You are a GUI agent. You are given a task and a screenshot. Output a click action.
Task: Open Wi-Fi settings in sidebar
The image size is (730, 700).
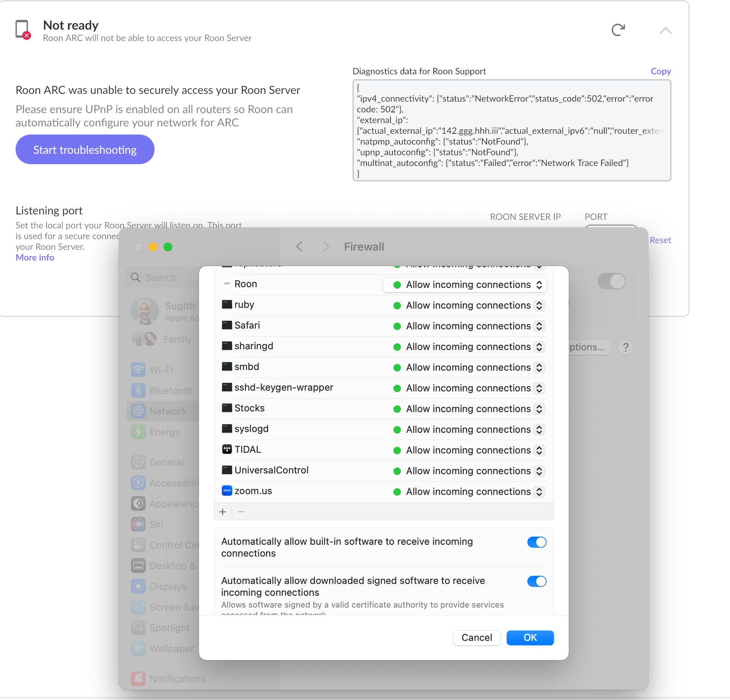(x=161, y=370)
